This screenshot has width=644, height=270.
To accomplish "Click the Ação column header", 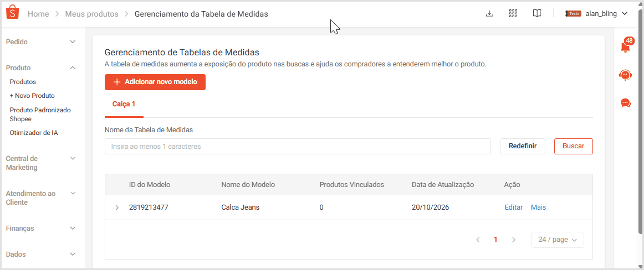I will pyautogui.click(x=512, y=185).
